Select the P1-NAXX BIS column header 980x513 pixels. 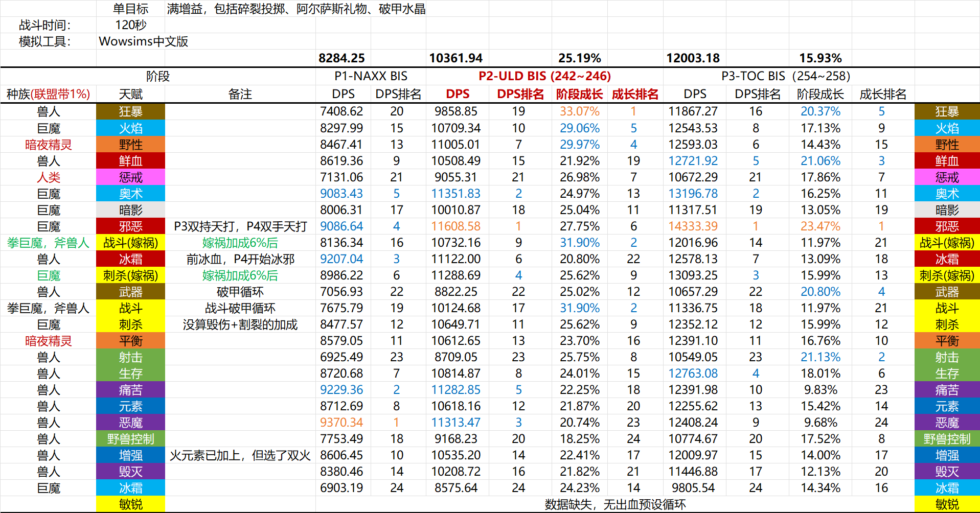pos(370,76)
